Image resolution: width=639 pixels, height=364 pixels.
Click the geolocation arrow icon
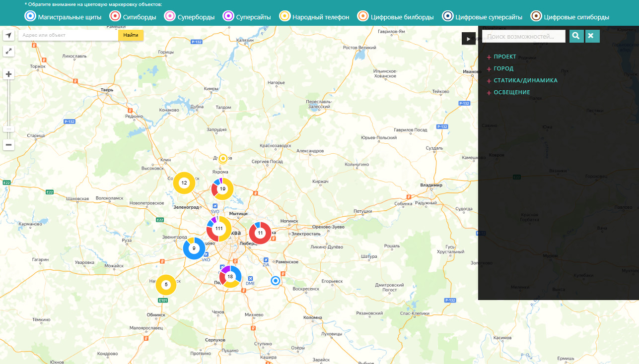(x=9, y=36)
